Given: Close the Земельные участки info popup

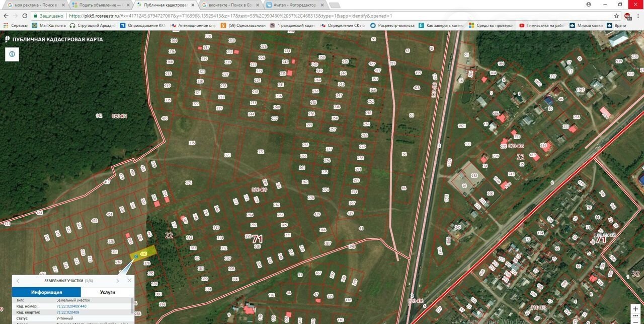Looking at the screenshot, I should pos(129,281).
